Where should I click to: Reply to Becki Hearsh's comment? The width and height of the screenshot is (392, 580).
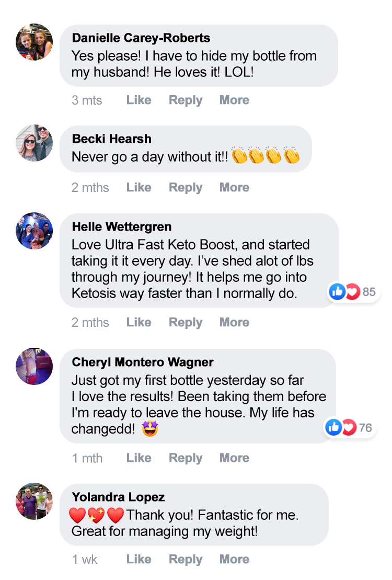click(x=186, y=188)
